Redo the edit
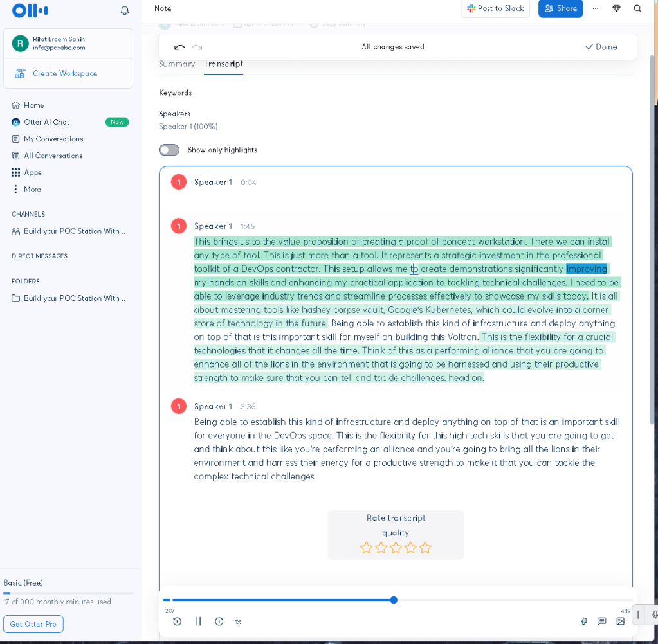Image resolution: width=658 pixels, height=644 pixels. point(197,47)
